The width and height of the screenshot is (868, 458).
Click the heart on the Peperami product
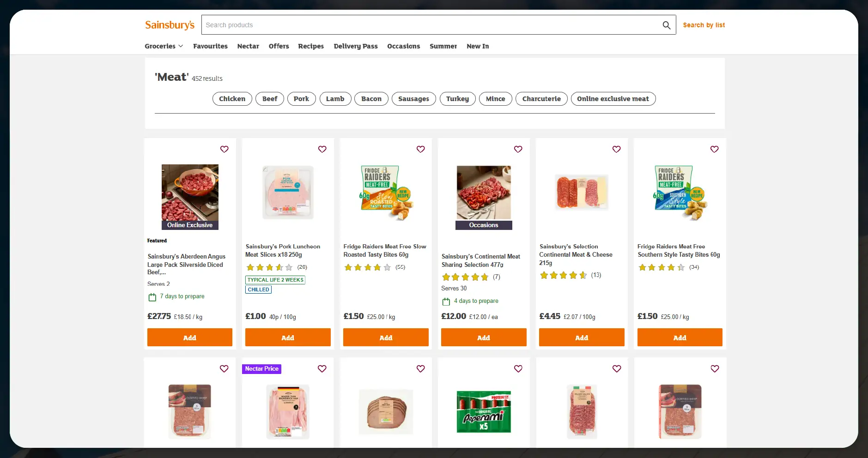pos(518,369)
